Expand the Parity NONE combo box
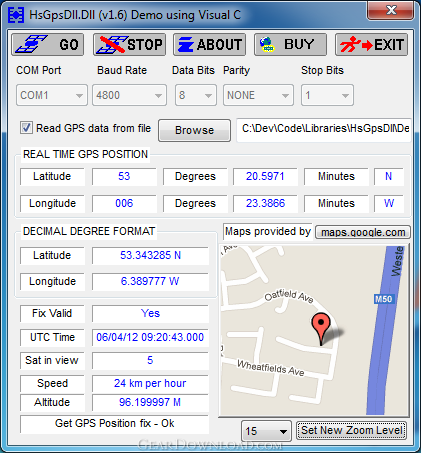Viewport: 421px width, 453px height. (258, 95)
